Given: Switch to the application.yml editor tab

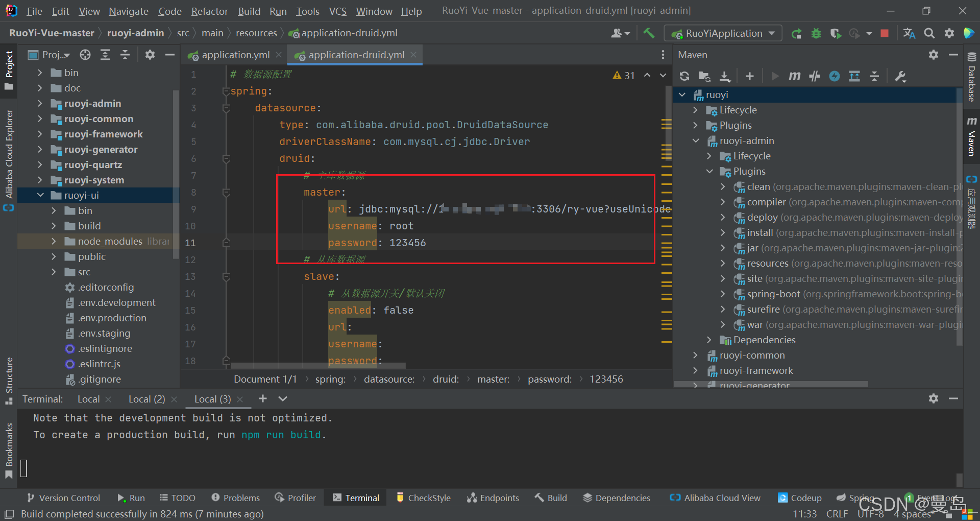Looking at the screenshot, I should (235, 55).
